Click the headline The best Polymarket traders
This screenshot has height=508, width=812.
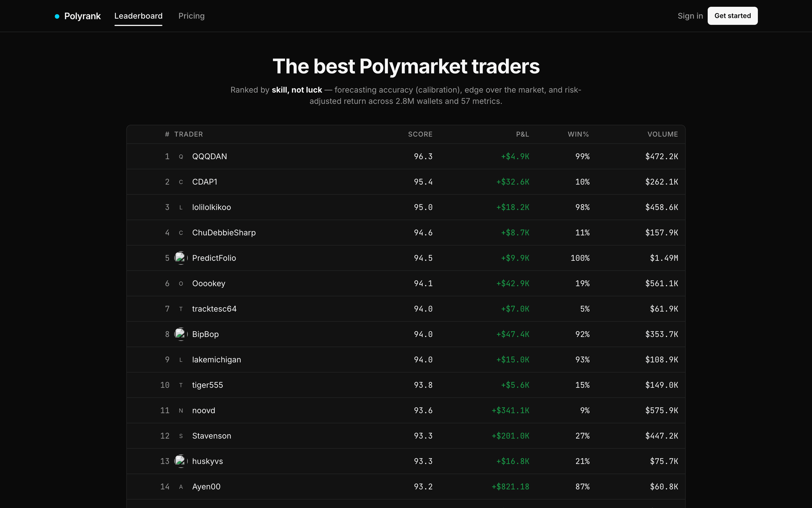pyautogui.click(x=406, y=67)
